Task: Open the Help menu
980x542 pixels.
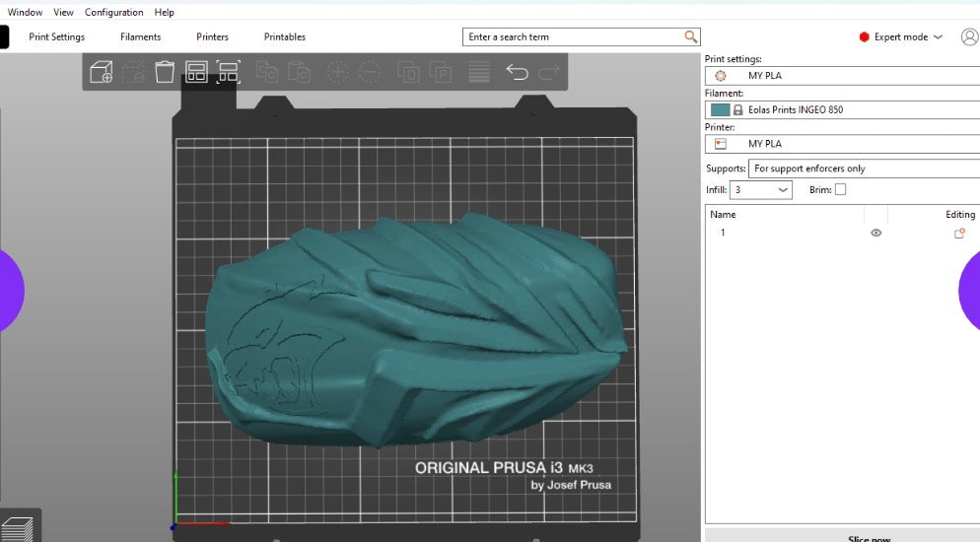Action: point(165,12)
